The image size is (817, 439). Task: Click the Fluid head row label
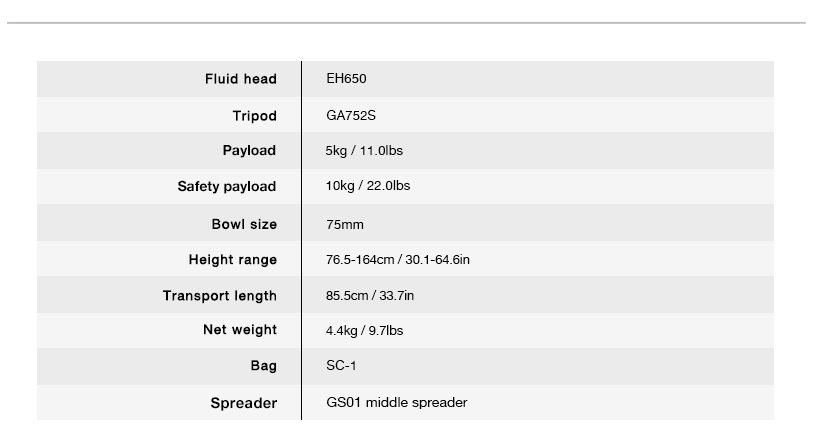240,79
